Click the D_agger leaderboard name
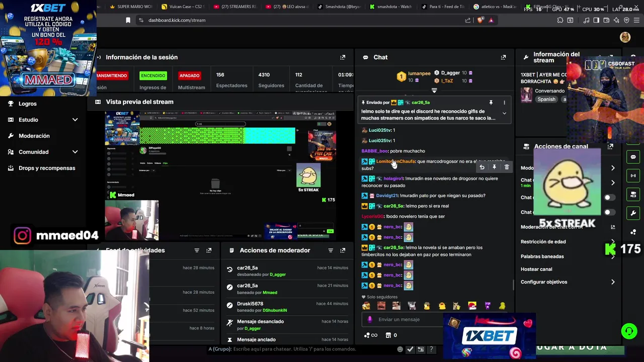Image resolution: width=644 pixels, height=362 pixels. click(450, 73)
